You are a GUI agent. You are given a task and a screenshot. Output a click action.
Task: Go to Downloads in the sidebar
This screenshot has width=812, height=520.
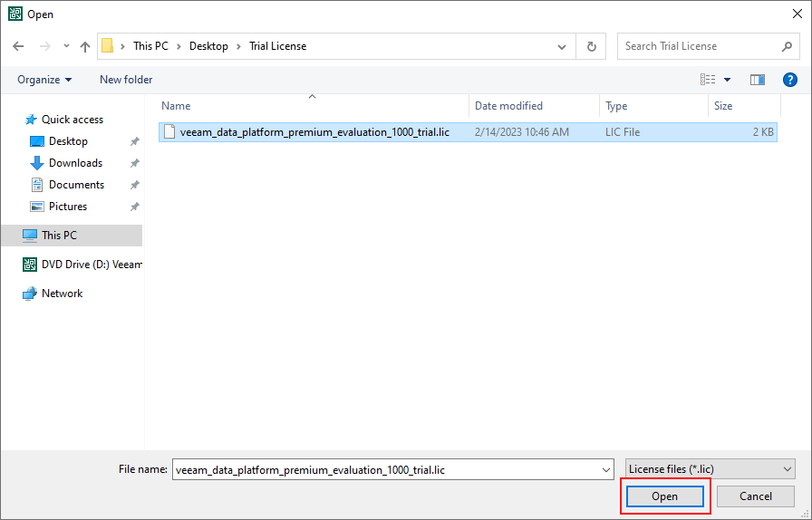[x=75, y=163]
